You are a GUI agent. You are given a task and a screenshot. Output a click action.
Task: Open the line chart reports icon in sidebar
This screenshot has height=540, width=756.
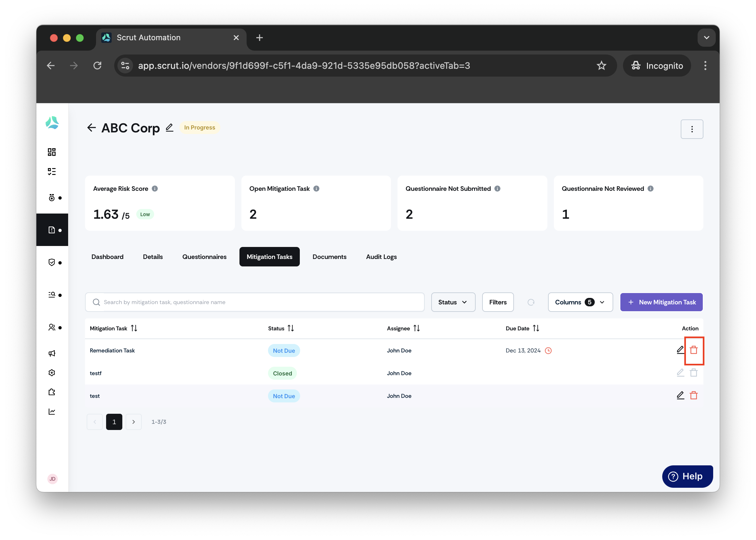pyautogui.click(x=52, y=411)
